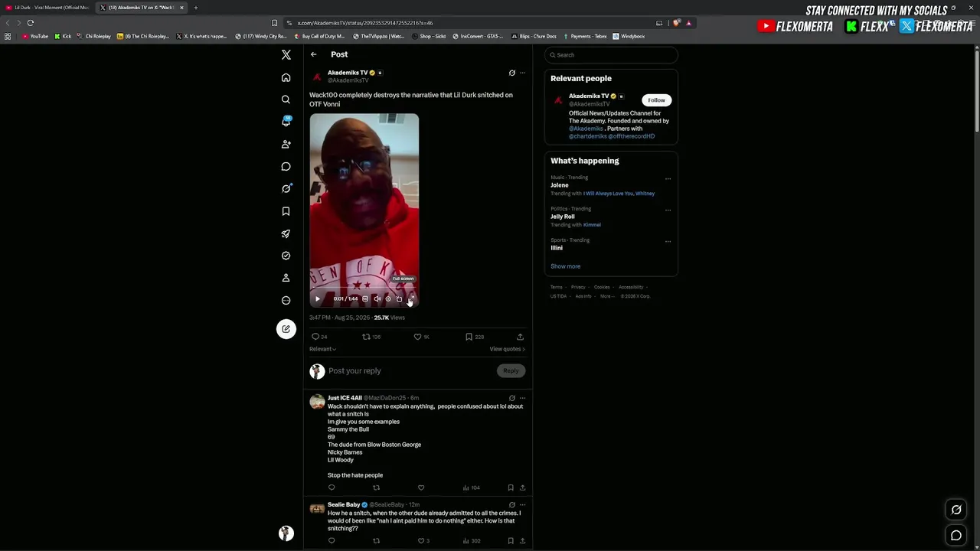
Task: Open the floating Messages button
Action: click(x=956, y=536)
